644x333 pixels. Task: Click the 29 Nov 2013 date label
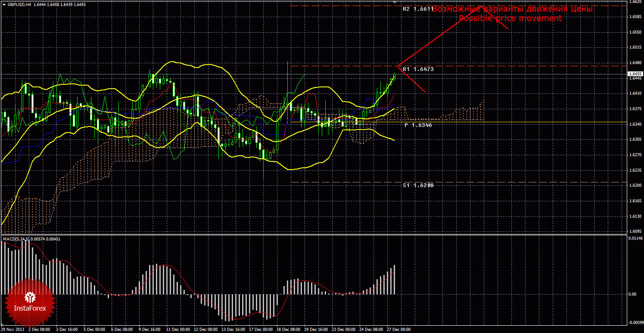coord(13,330)
